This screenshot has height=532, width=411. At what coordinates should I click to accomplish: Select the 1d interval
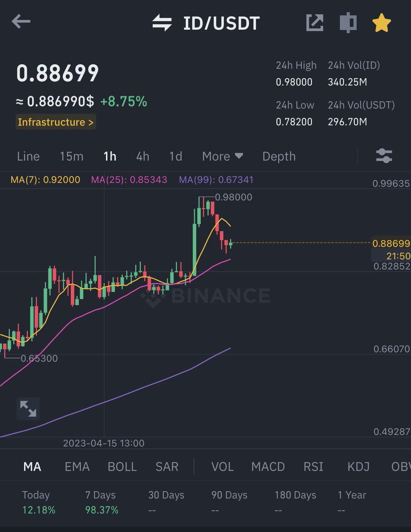point(176,156)
